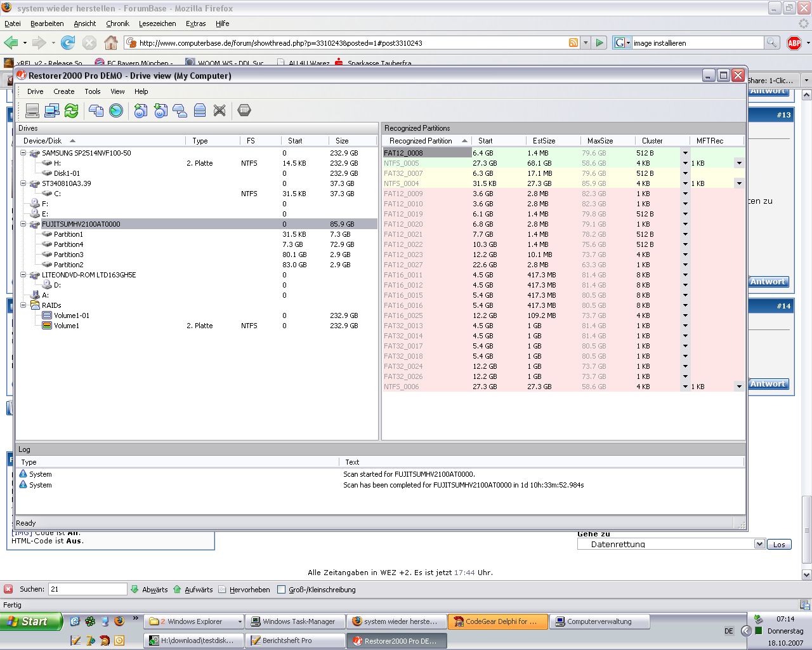Click the Los button beside Datenrettung
This screenshot has width=812, height=650.
click(x=779, y=545)
